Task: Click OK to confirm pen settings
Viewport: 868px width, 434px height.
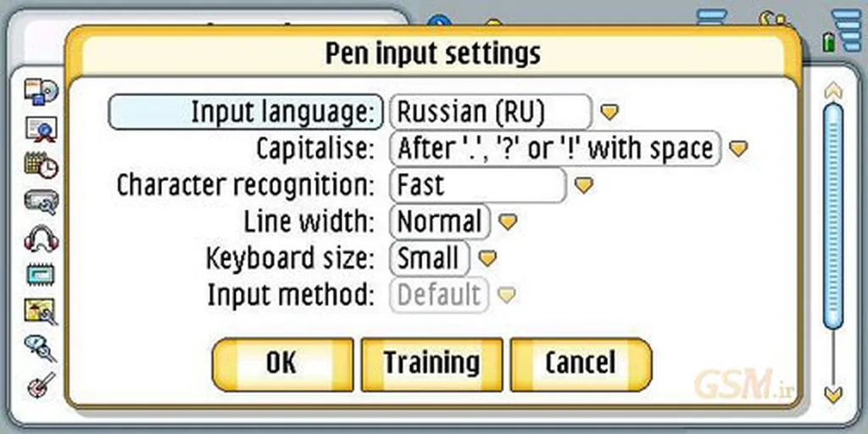Action: 281,364
